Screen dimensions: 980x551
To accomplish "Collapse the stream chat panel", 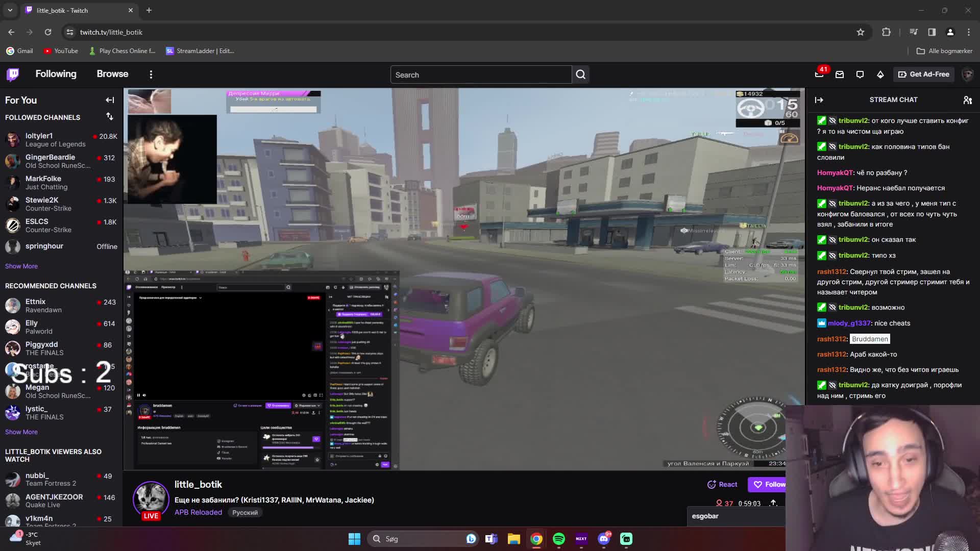I will click(x=819, y=100).
